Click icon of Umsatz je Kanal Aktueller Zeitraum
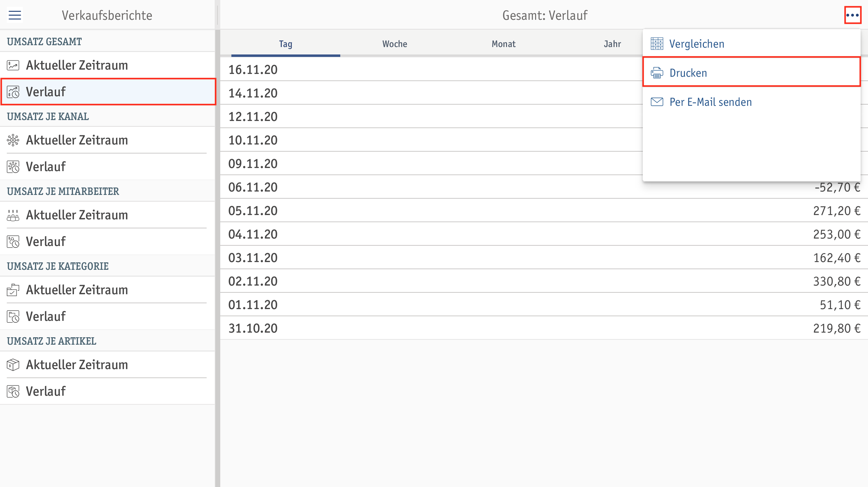868x487 pixels. point(13,140)
